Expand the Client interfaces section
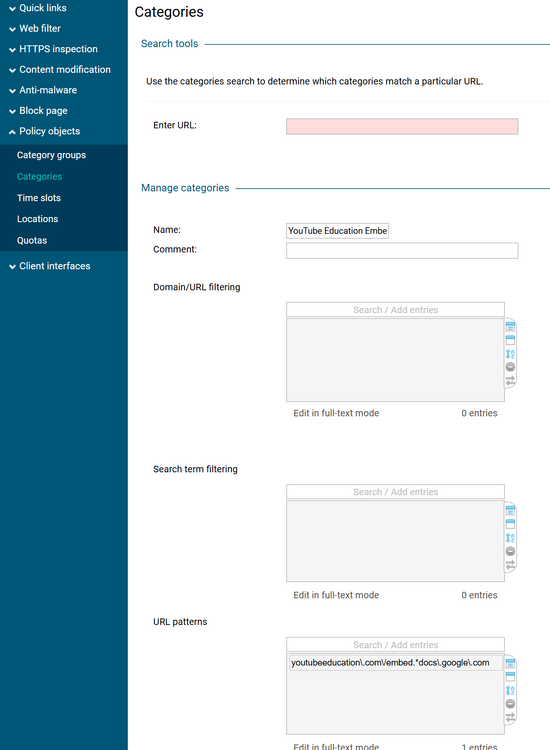This screenshot has width=550, height=750. [50, 266]
